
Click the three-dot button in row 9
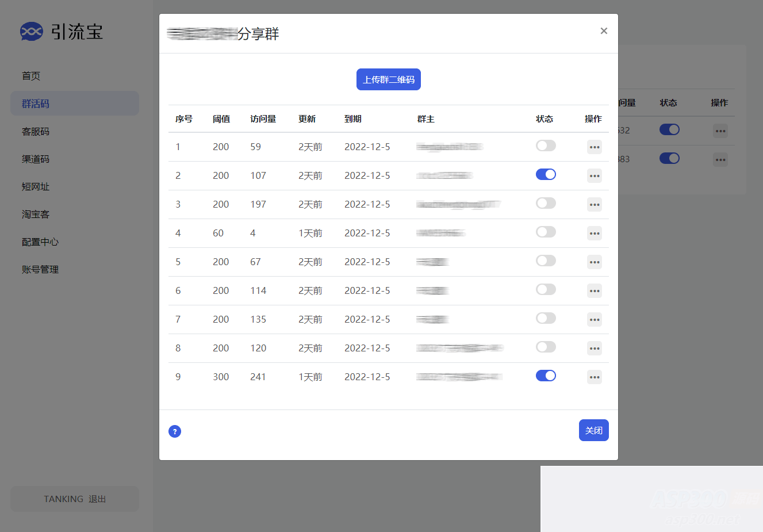pyautogui.click(x=594, y=377)
